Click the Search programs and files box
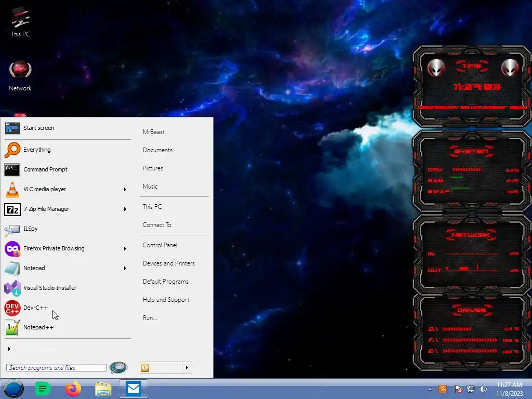This screenshot has width=532, height=399. tap(56, 368)
